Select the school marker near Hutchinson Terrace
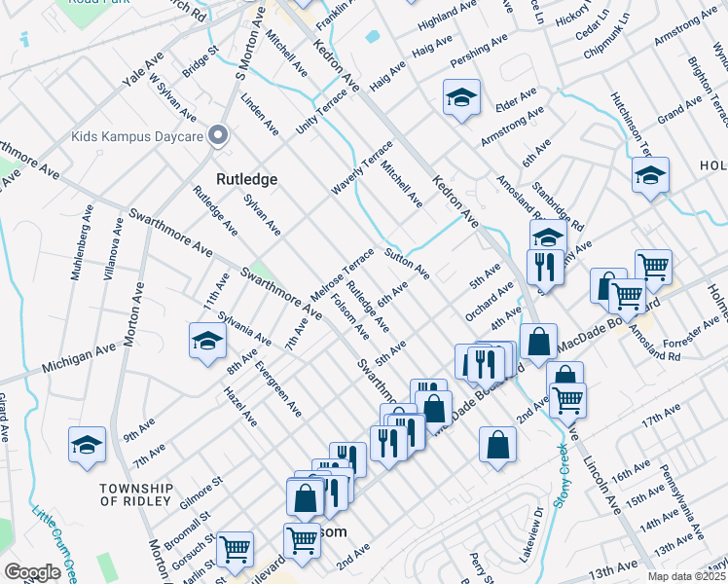The height and width of the screenshot is (584, 728). [650, 178]
